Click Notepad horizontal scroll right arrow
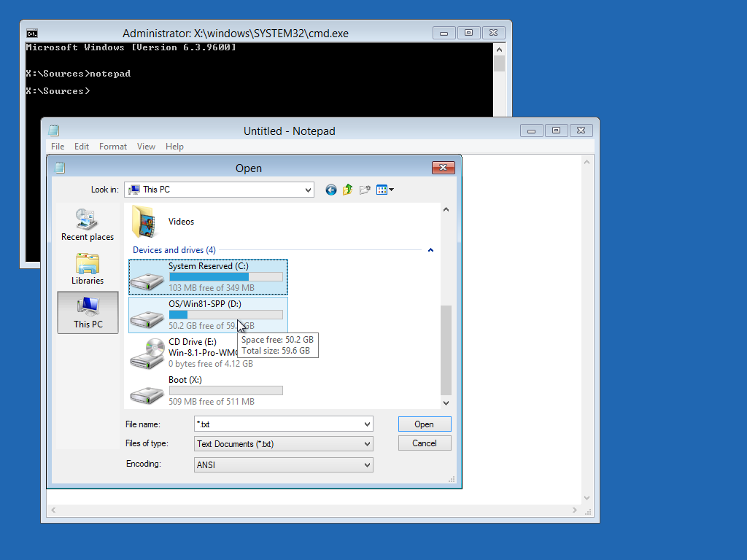This screenshot has width=747, height=560. pos(575,510)
